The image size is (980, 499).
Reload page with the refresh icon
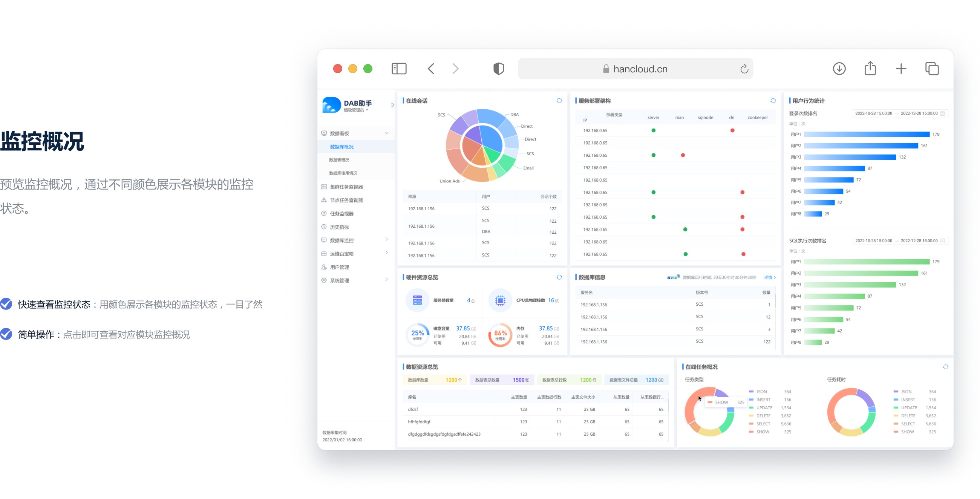(744, 69)
